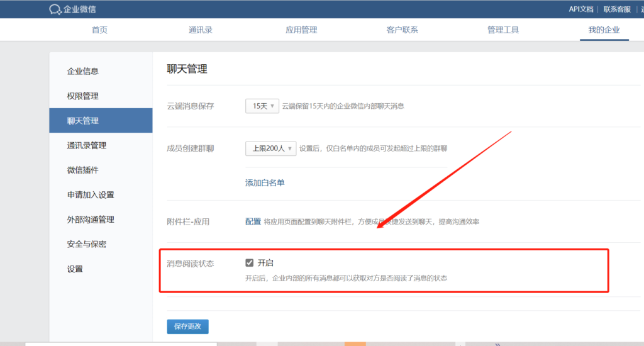Go to 微信插件 in the sidebar
Screen dimensions: 644x346
83,170
